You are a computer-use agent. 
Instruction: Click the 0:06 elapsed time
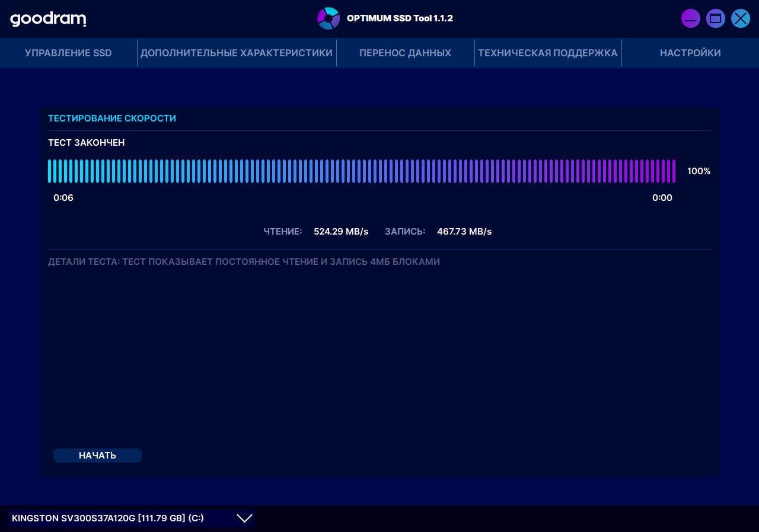(63, 198)
